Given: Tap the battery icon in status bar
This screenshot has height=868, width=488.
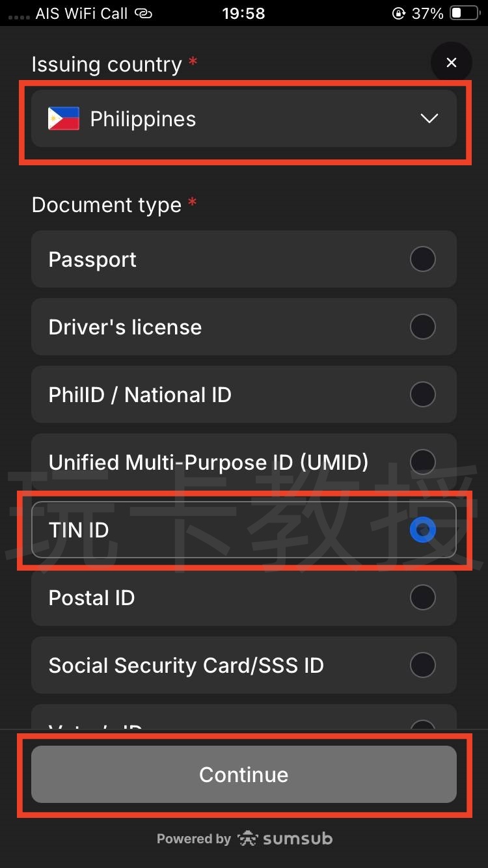Looking at the screenshot, I should coord(465,14).
